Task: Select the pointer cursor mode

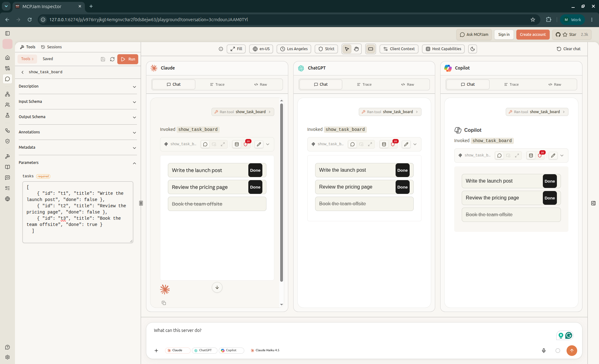Action: pyautogui.click(x=347, y=49)
